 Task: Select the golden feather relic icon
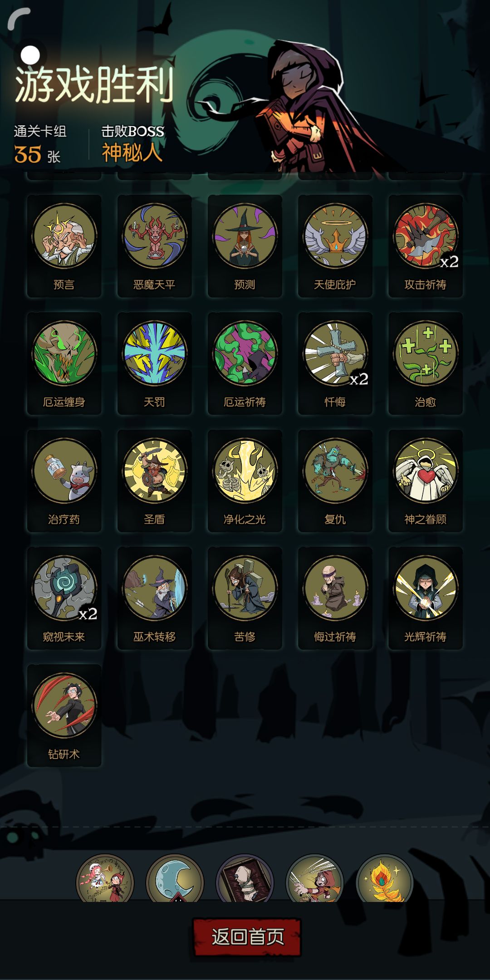(385, 879)
